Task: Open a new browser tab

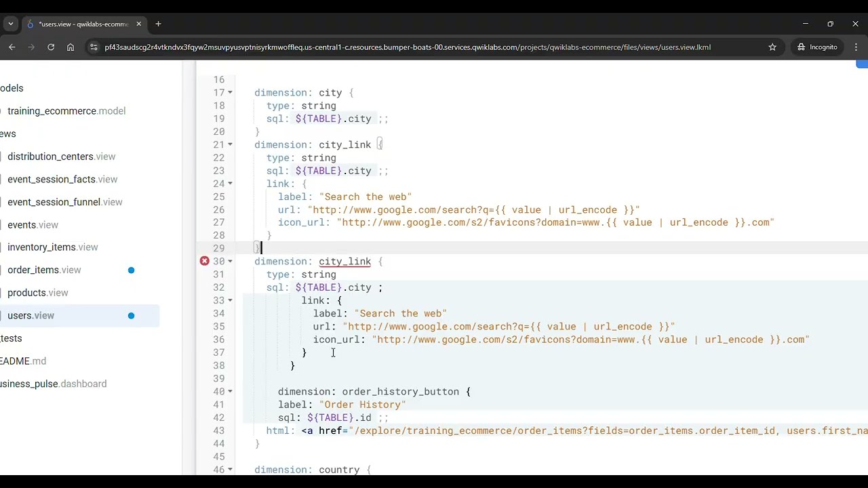Action: click(x=158, y=24)
